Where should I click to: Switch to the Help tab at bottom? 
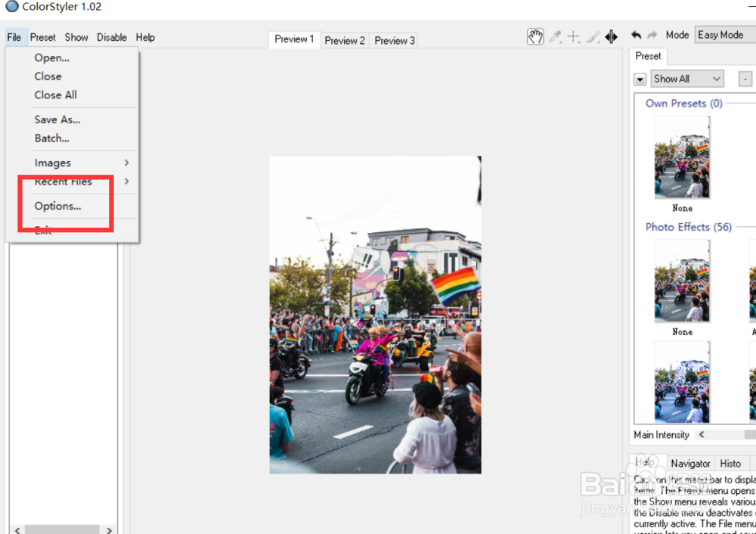point(646,462)
